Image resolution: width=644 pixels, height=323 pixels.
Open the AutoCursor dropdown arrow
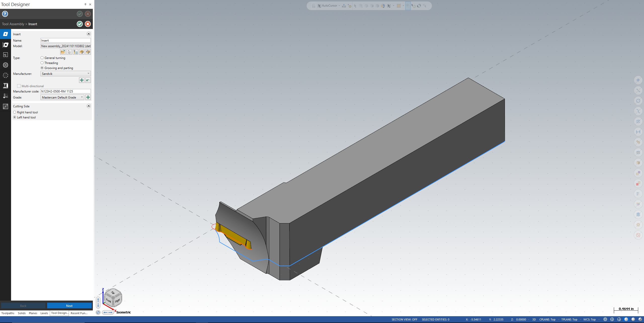(339, 6)
